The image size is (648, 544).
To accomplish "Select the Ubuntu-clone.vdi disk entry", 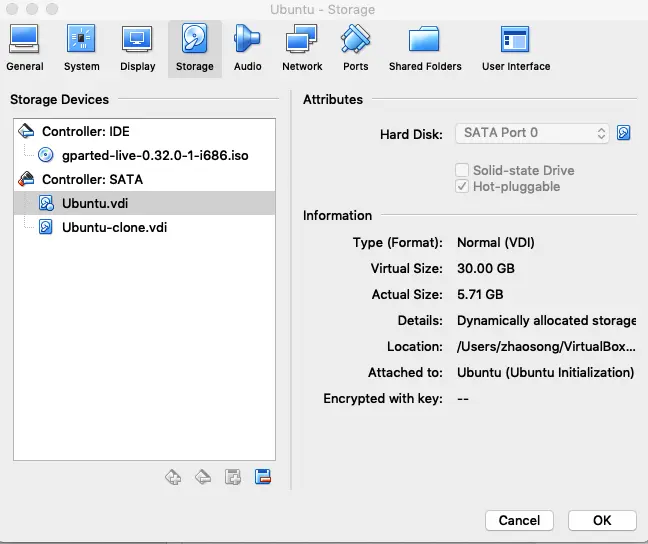I will 144,227.
